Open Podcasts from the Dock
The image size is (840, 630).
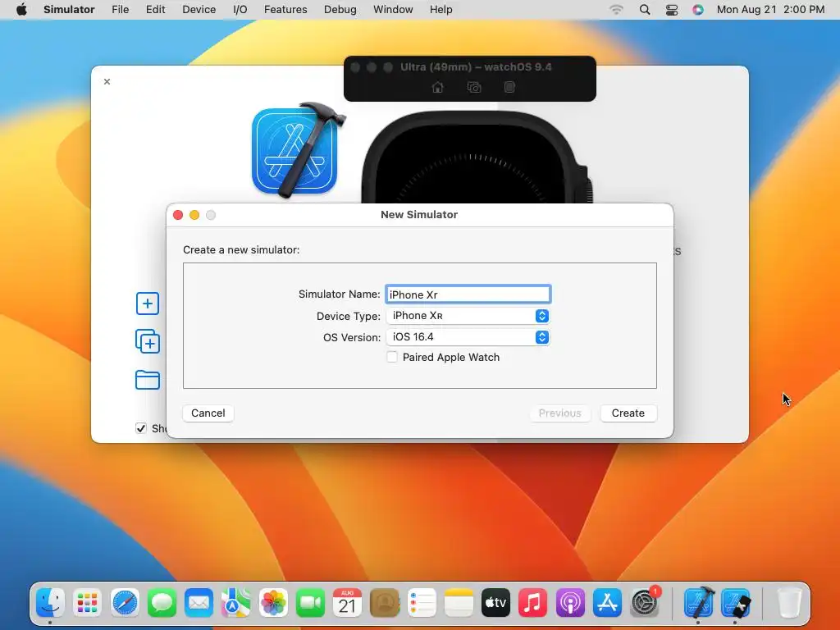570,603
